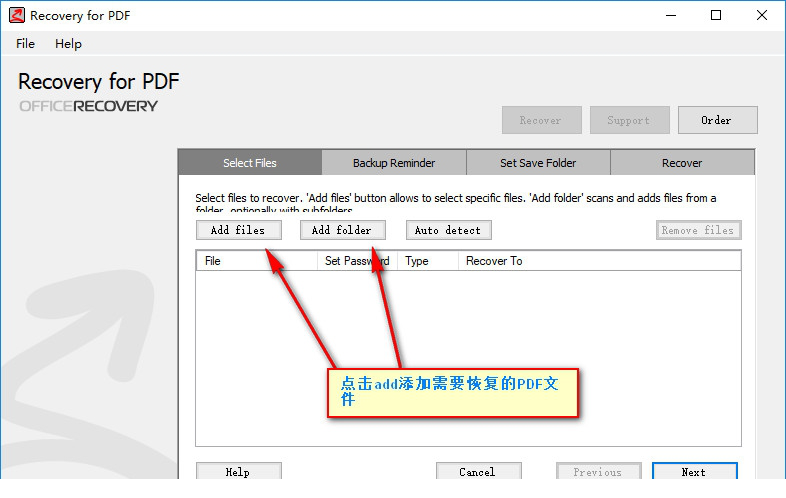Click the Recovery for PDF app icon
The image size is (786, 498).
tap(17, 15)
